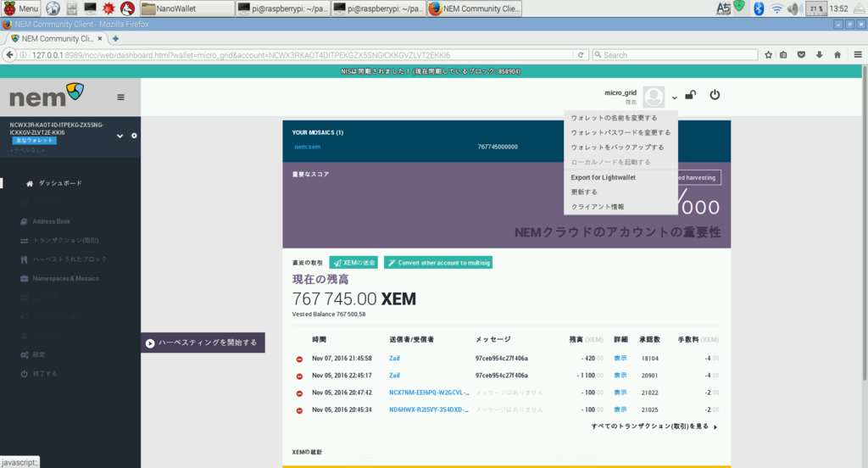Viewport: 868px width, 468px height.
Task: Open the account settings gear in the sidebar
Action: pos(134,136)
